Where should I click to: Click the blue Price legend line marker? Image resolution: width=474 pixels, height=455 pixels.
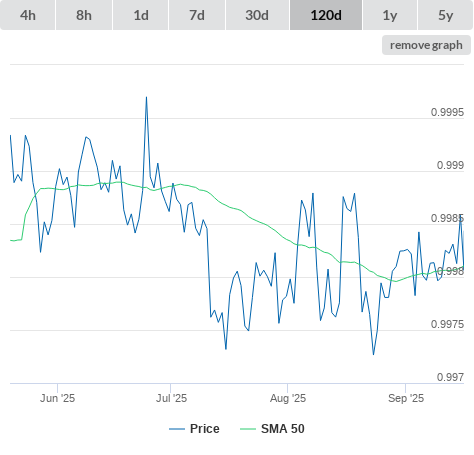pyautogui.click(x=177, y=429)
